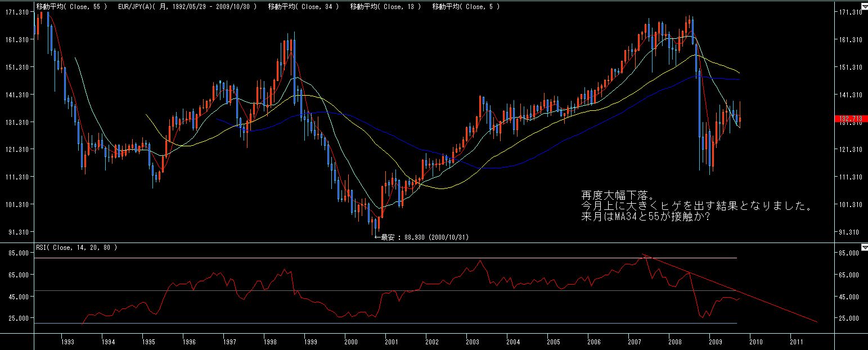Click the 111.310 label on the right price axis
The width and height of the screenshot is (868, 350).
[x=851, y=177]
